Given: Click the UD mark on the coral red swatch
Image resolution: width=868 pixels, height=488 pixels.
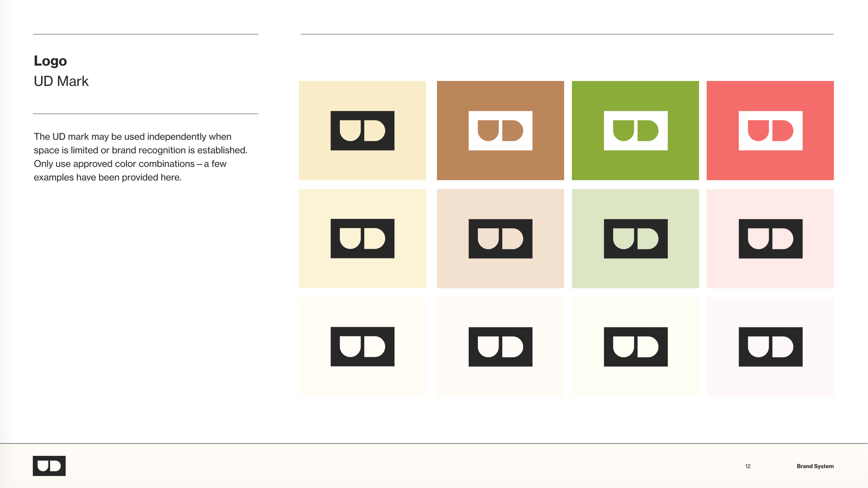Looking at the screenshot, I should point(771,130).
